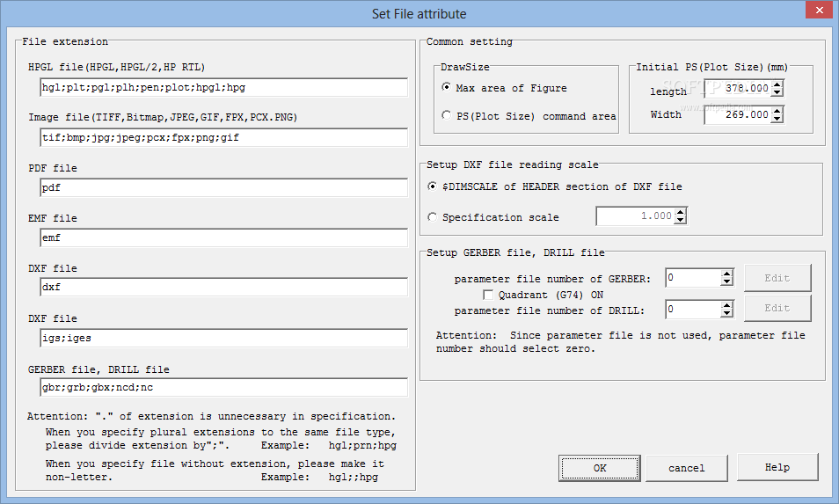Viewport: 839px width, 504px height.
Task: Click the DRILL parameter number field
Action: pos(693,310)
